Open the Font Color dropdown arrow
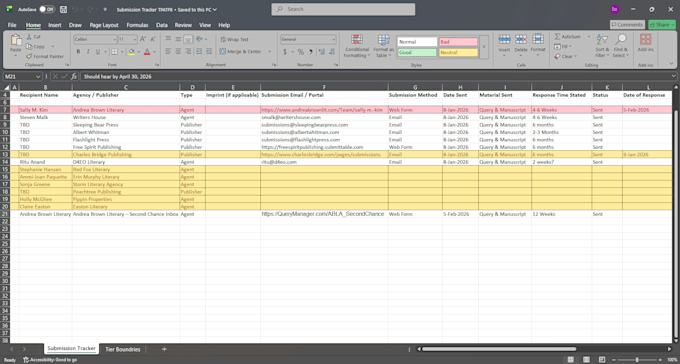 pos(154,52)
